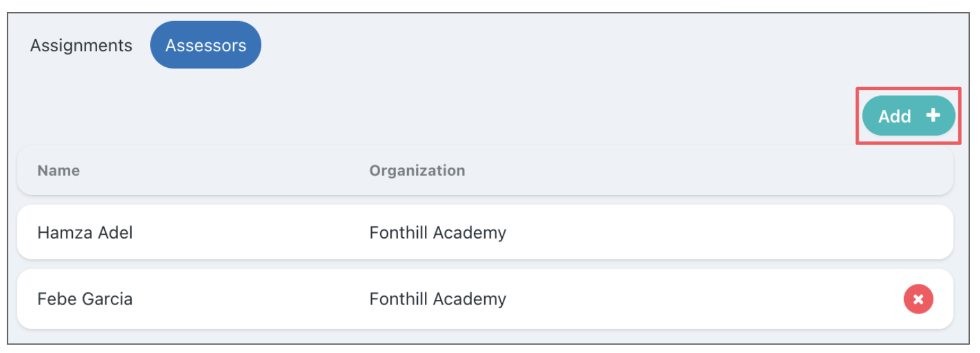Click the plus icon in Add button
Screen dimensions: 980x353
pos(933,116)
